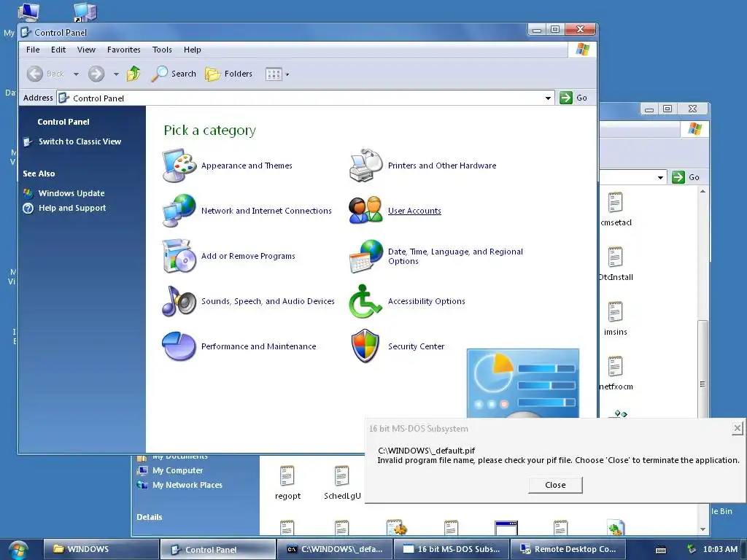Viewport: 747px width, 560px height.
Task: Click the User Accounts link
Action: pyautogui.click(x=414, y=211)
